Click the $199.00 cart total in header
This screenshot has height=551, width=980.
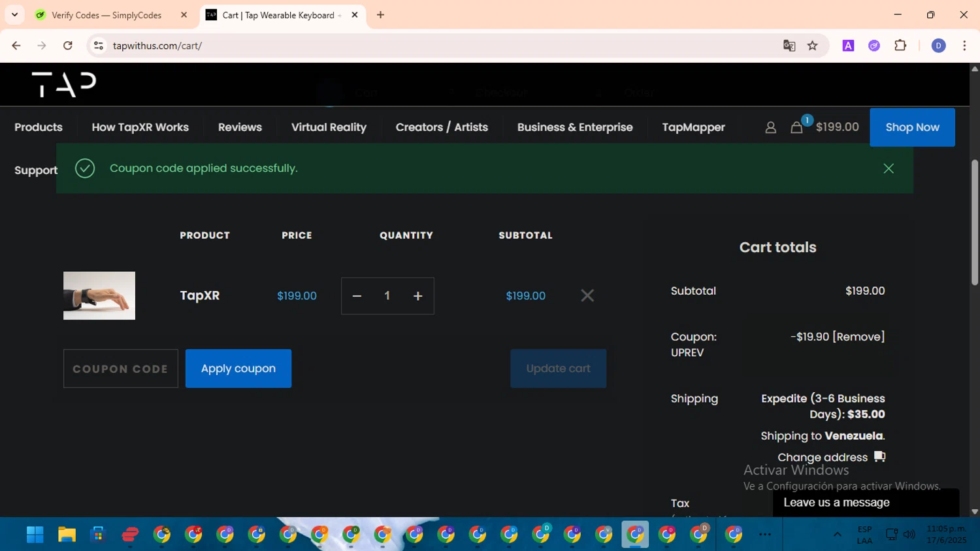(837, 127)
